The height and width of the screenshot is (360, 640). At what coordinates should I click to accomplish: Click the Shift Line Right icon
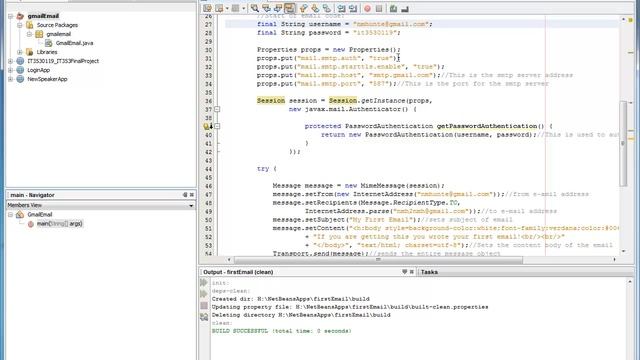(x=353, y=8)
